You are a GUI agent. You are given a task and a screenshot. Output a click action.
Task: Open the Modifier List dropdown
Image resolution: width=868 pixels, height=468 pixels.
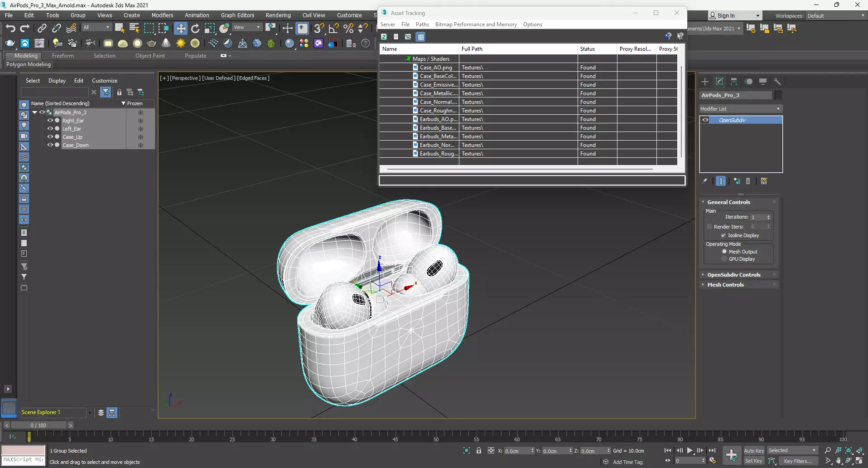point(741,109)
